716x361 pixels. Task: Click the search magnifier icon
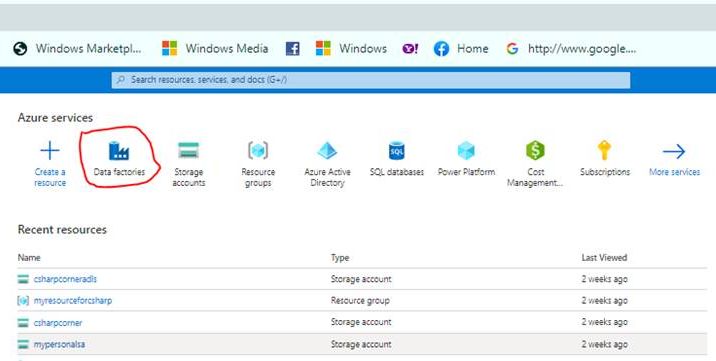click(121, 80)
